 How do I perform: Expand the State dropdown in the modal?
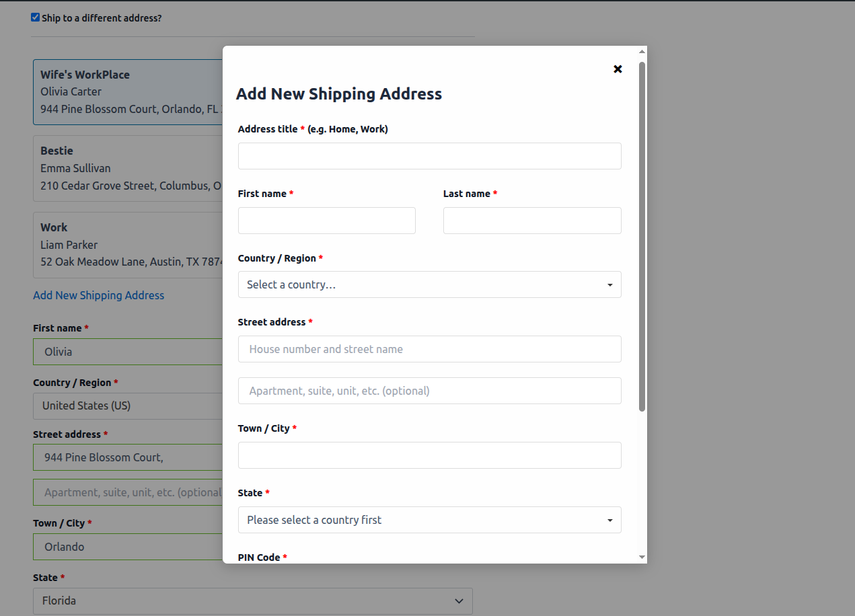pyautogui.click(x=430, y=520)
